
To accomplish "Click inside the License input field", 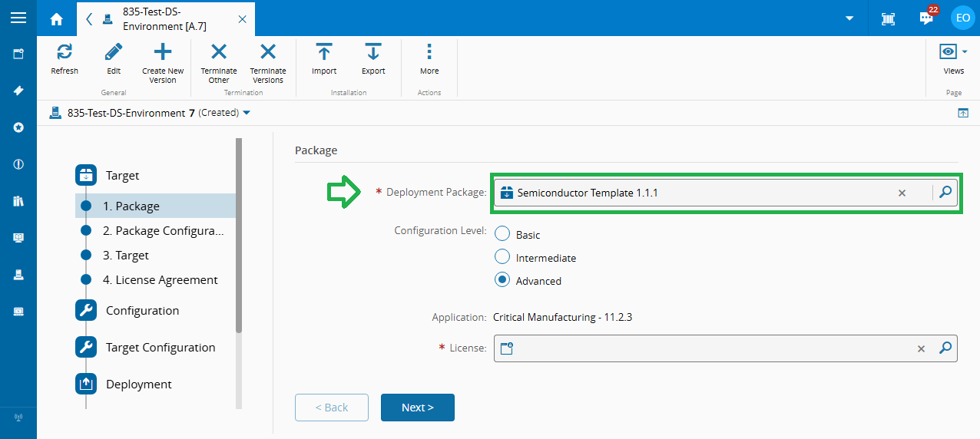I will [707, 348].
